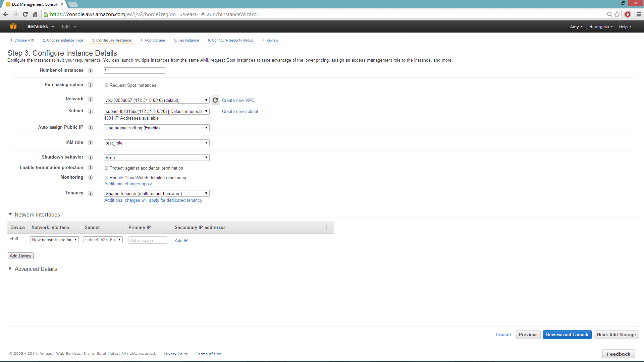Image resolution: width=644 pixels, height=362 pixels.
Task: Click the refresh icon beside the Network dropdown
Action: (215, 100)
